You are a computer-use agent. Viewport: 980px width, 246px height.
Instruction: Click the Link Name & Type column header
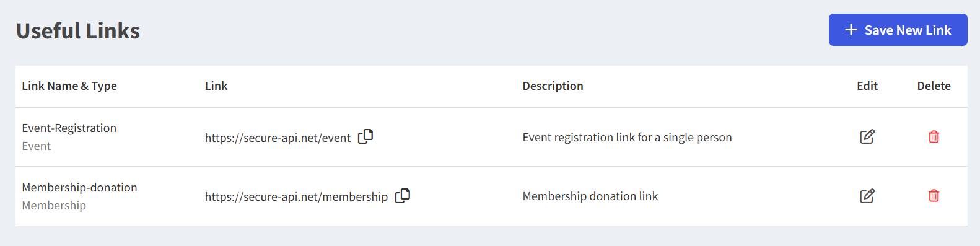[x=69, y=86]
